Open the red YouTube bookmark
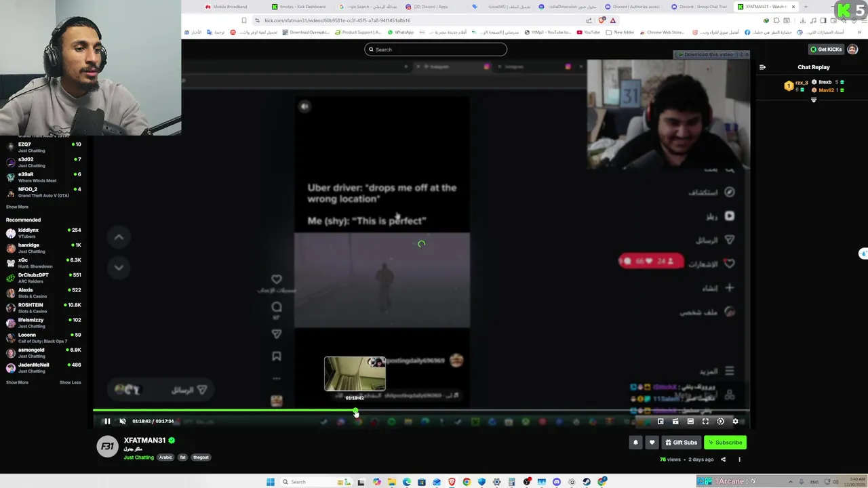 tap(589, 33)
